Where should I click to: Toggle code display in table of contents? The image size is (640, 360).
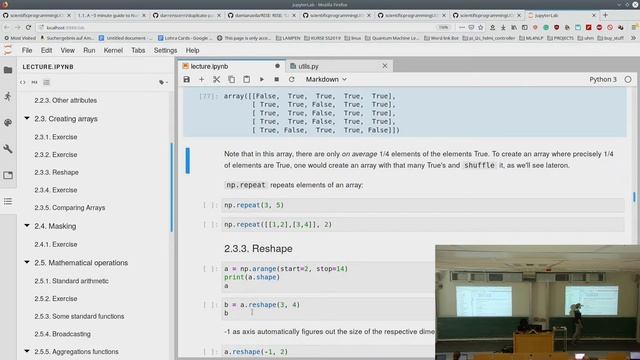[23, 82]
